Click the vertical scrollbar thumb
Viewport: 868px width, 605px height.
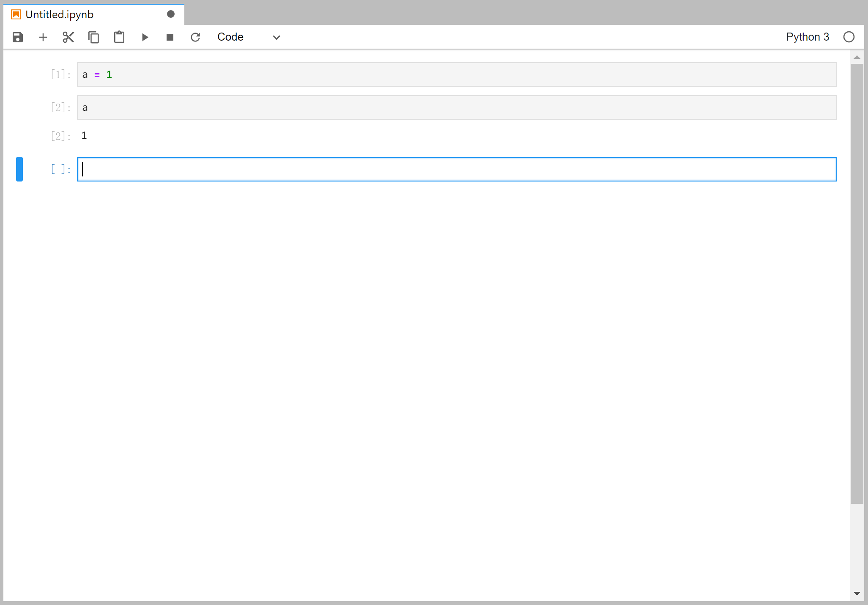point(857,284)
